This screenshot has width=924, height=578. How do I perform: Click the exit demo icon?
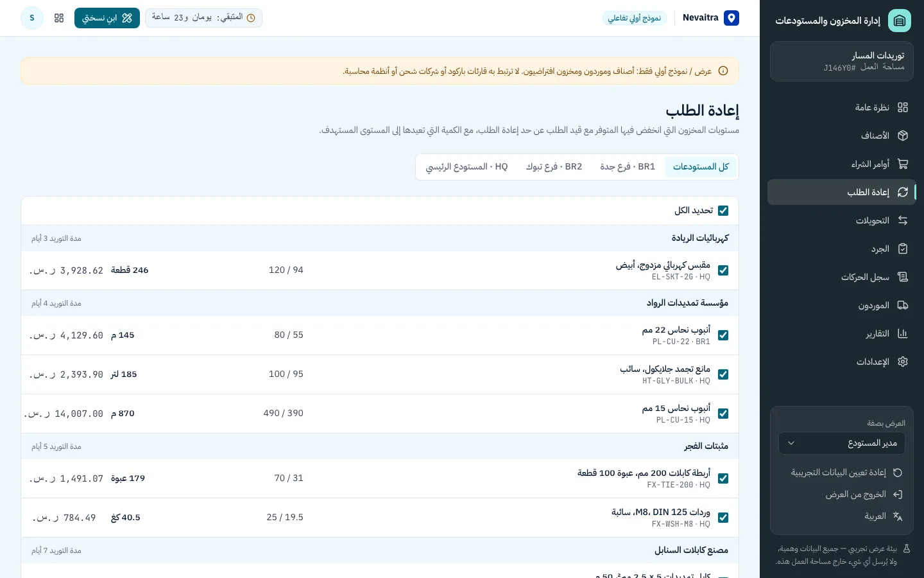pyautogui.click(x=898, y=495)
